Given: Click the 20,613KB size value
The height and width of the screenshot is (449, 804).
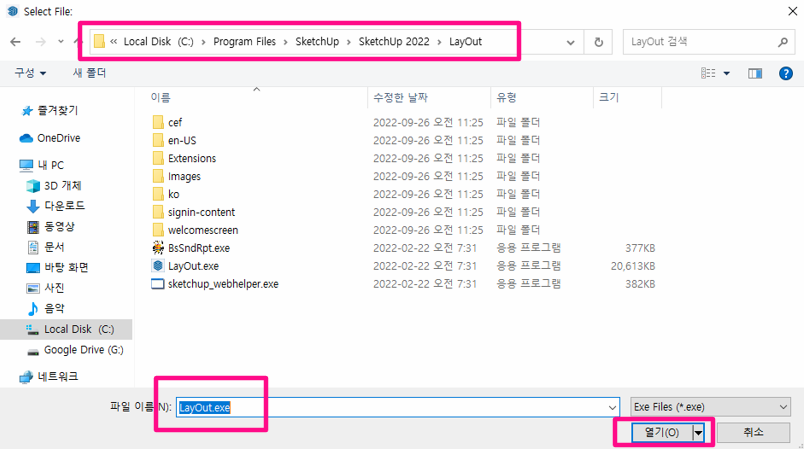Looking at the screenshot, I should 633,266.
